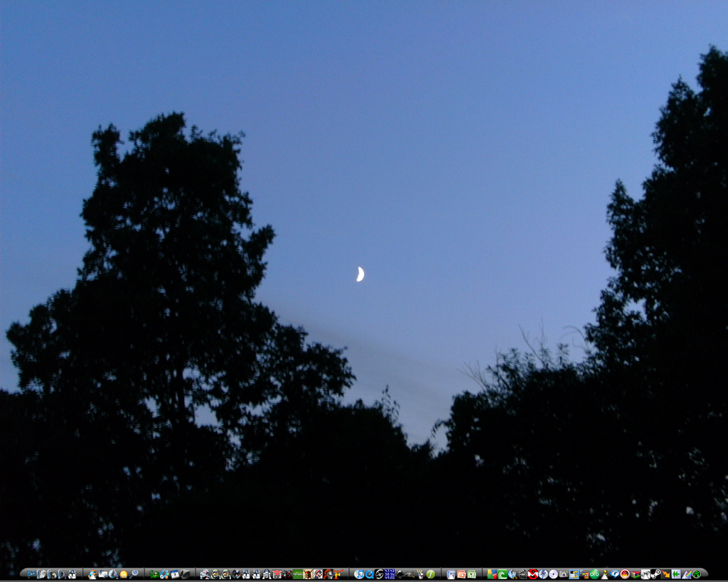
Task: Click the black swirl S icon
Action: click(x=380, y=574)
